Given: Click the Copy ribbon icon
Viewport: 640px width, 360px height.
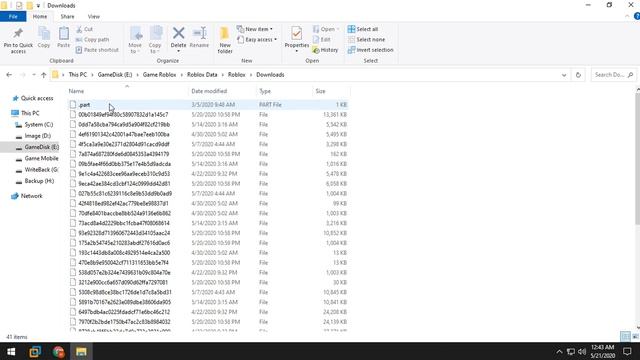Looking at the screenshot, I should pos(44,37).
